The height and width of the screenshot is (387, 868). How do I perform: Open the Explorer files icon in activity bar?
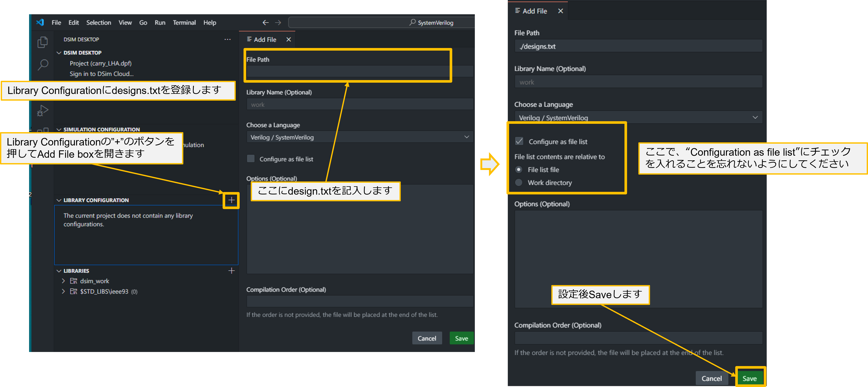42,42
